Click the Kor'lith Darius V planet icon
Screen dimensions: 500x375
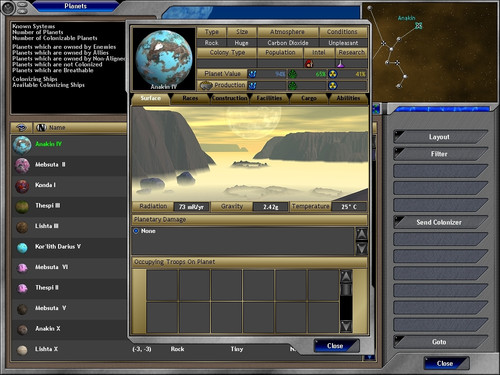22,248
